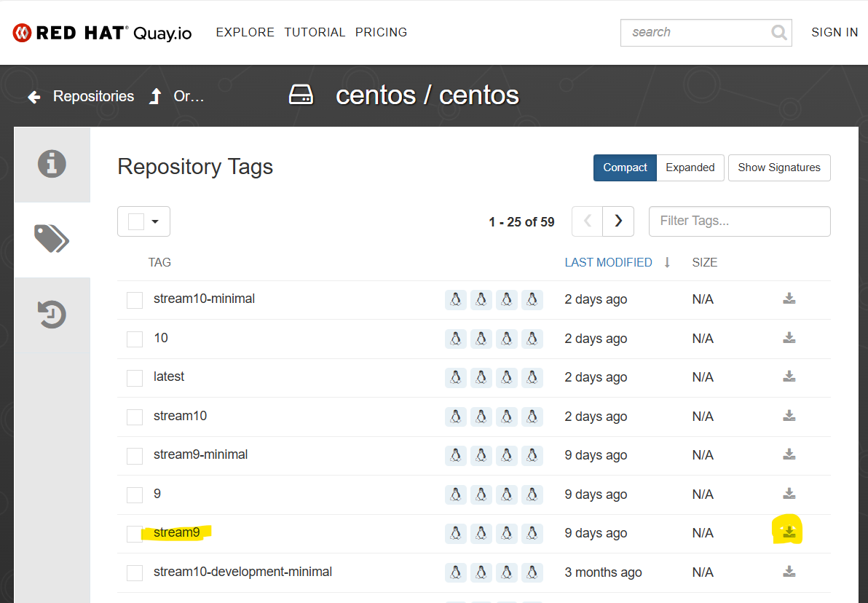This screenshot has height=603, width=868.
Task: Check the stream10-minimal tag checkbox
Action: [x=135, y=300]
